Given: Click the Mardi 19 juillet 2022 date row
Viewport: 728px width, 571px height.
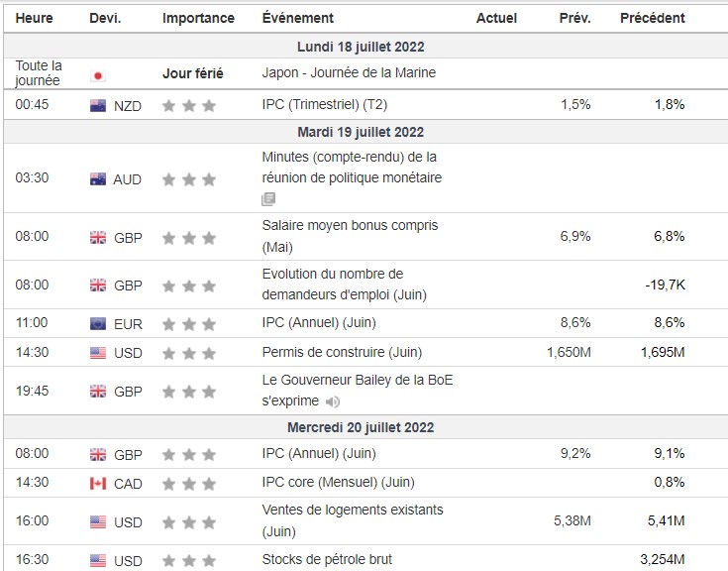Looking at the screenshot, I should [x=361, y=132].
